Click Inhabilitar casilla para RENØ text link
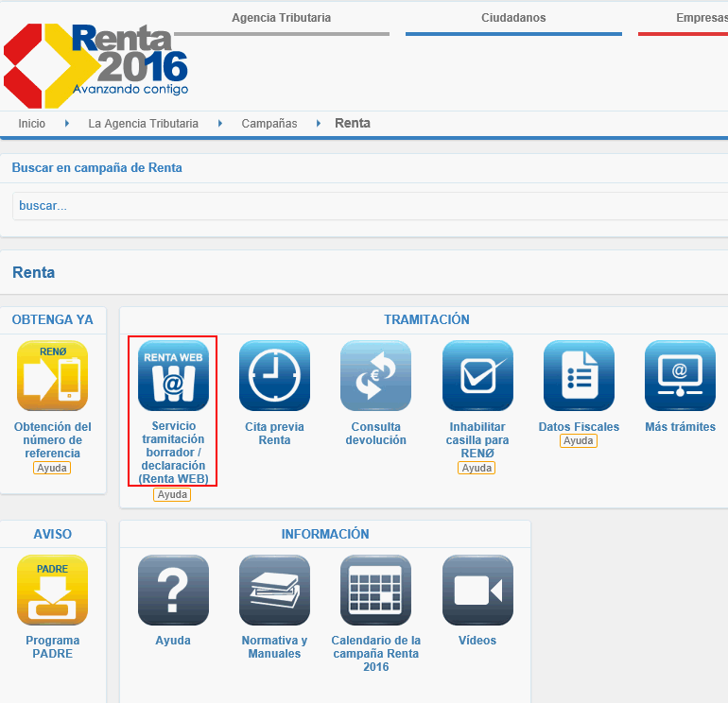The width and height of the screenshot is (728, 703). (477, 440)
